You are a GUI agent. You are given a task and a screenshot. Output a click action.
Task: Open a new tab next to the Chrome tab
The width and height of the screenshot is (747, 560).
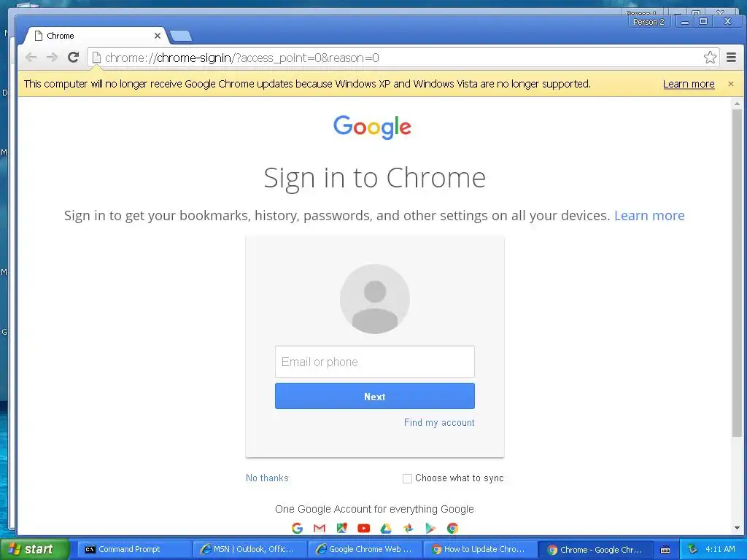pyautogui.click(x=181, y=36)
